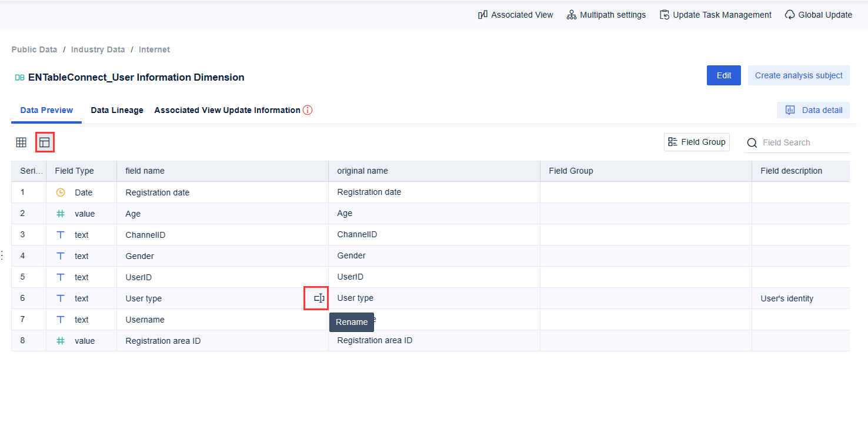868x445 pixels.
Task: Click the side panel drag handle dots
Action: pos(2,255)
